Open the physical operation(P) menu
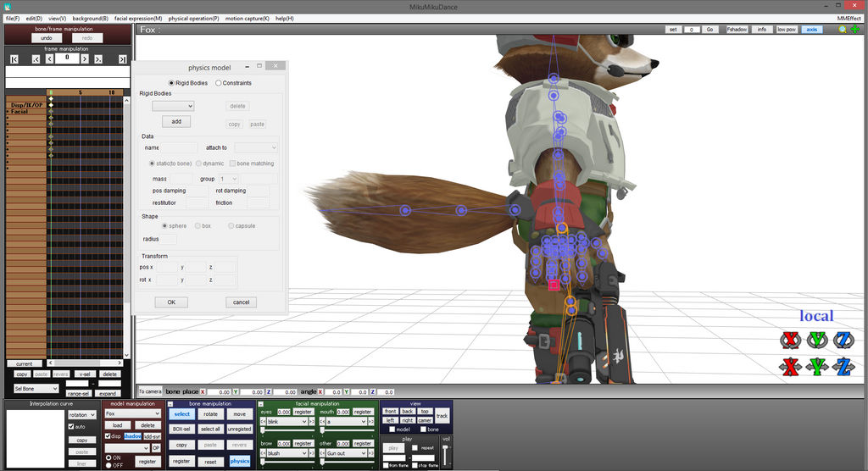 [x=194, y=19]
